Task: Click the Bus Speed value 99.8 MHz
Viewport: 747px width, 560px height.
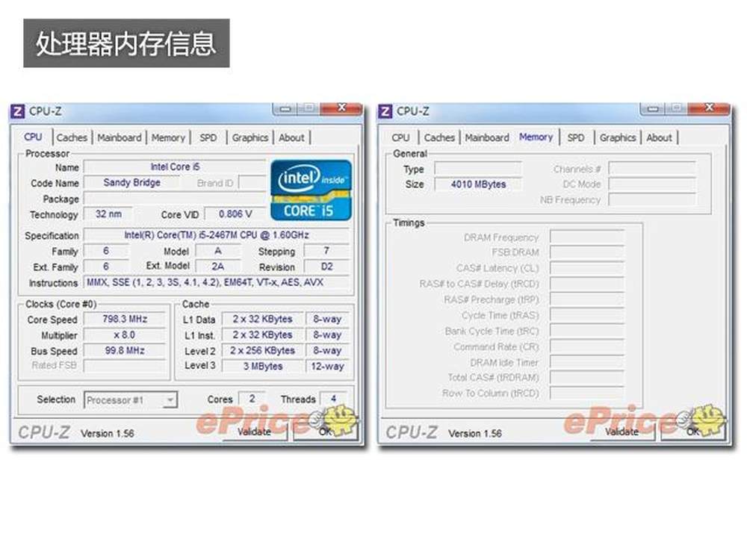Action: (x=125, y=351)
